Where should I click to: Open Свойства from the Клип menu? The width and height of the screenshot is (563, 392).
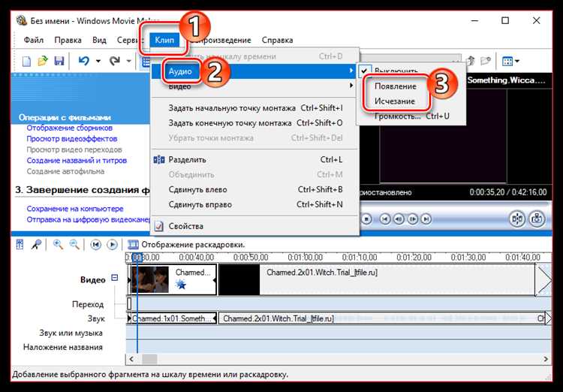pyautogui.click(x=254, y=226)
